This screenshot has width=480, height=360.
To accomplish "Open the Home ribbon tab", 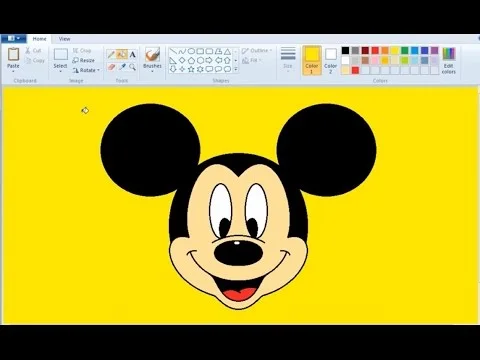I will (39, 39).
